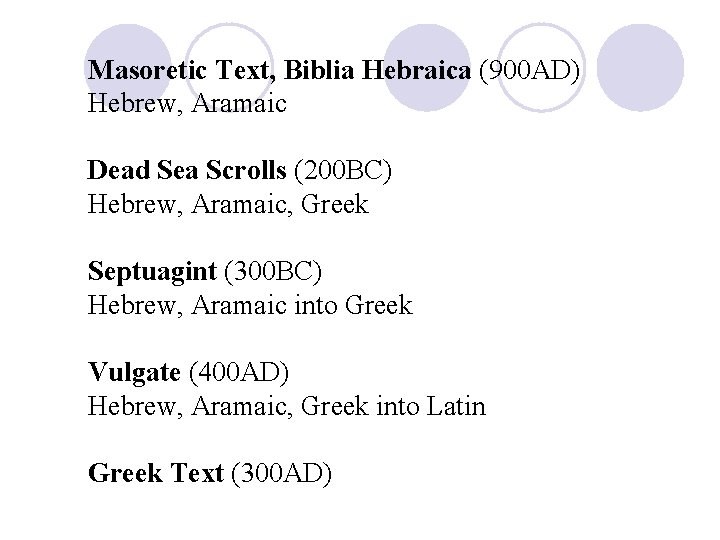The width and height of the screenshot is (720, 540).
Task: Click the '(300BC)' date text
Action: point(273,271)
